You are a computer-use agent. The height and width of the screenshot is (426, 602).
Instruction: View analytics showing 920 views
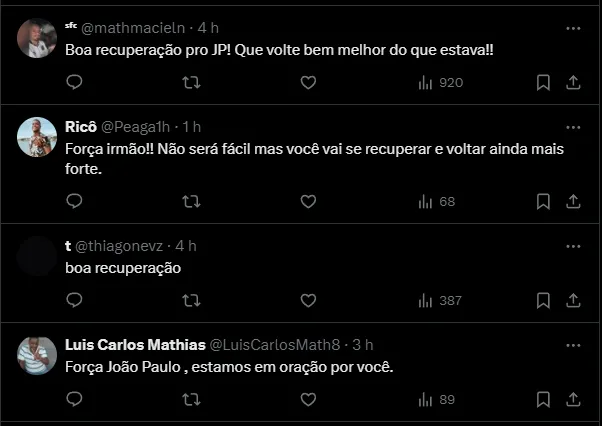440,82
